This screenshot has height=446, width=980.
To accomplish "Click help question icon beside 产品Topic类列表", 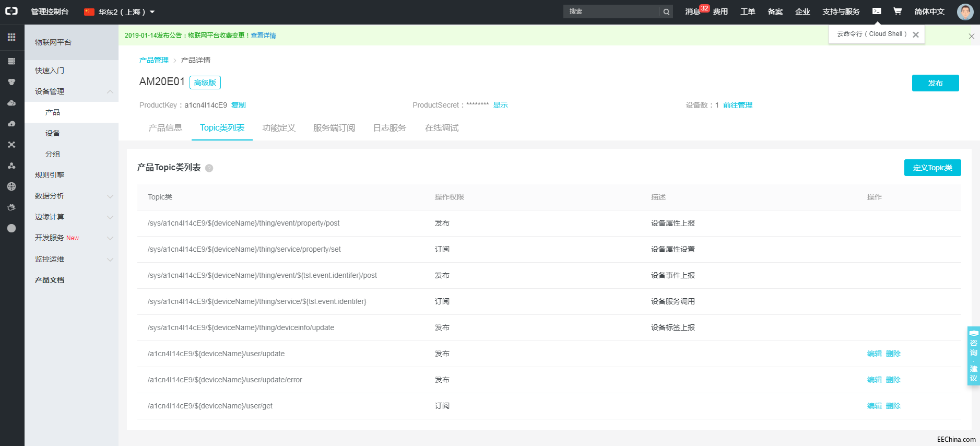I will pyautogui.click(x=209, y=168).
